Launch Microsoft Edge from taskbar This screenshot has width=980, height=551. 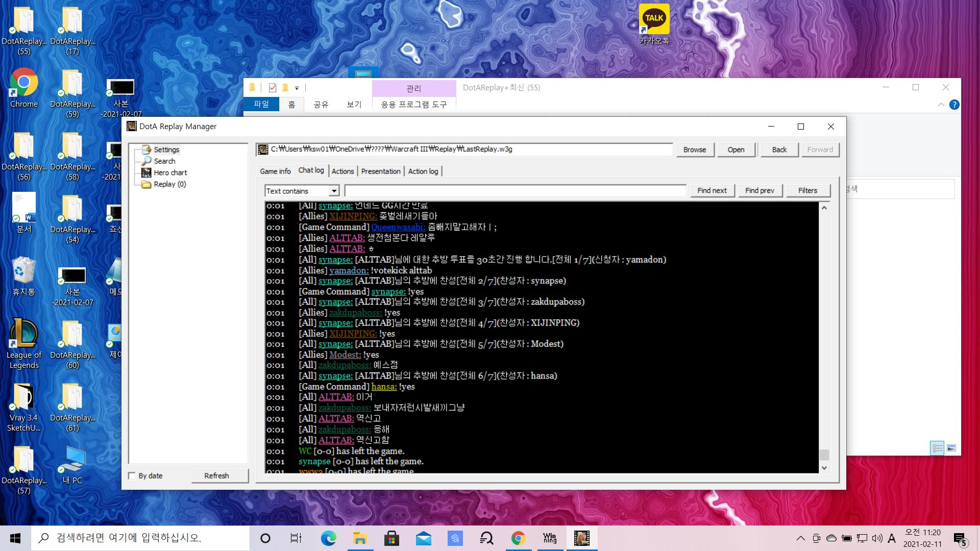(x=328, y=538)
